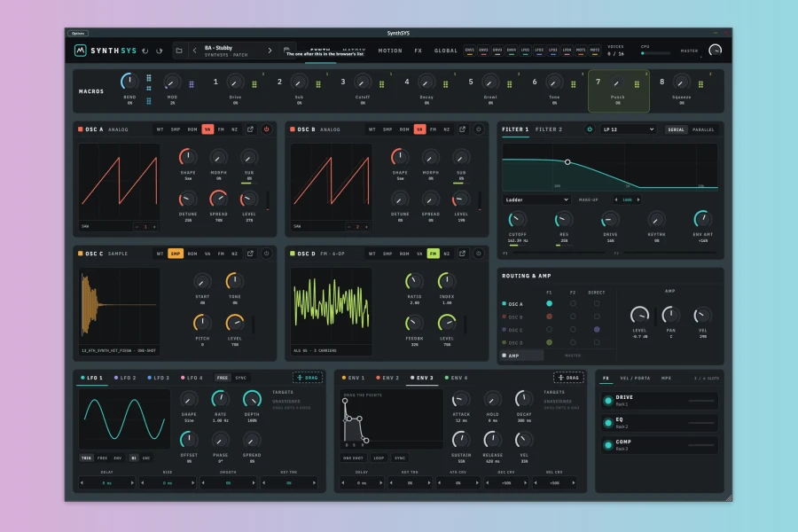Switch to the FX tab in header
Viewport: 798px width, 532px height.
point(419,51)
